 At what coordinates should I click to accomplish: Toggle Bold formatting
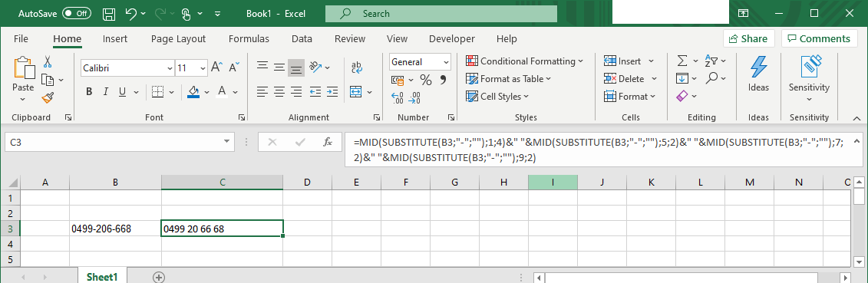click(x=88, y=92)
